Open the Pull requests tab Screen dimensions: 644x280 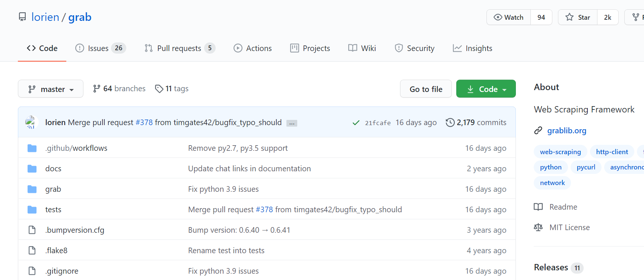[x=179, y=48]
